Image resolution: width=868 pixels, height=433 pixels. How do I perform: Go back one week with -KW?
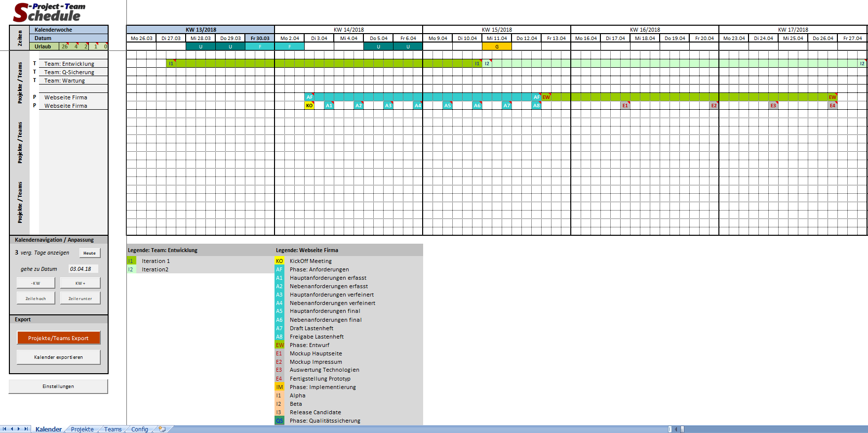[36, 283]
